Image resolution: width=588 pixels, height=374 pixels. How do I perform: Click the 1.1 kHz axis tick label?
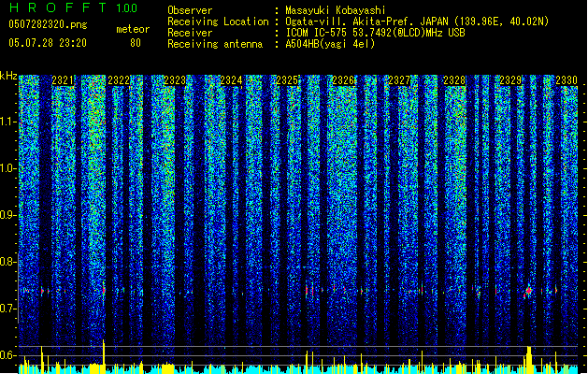(7, 122)
